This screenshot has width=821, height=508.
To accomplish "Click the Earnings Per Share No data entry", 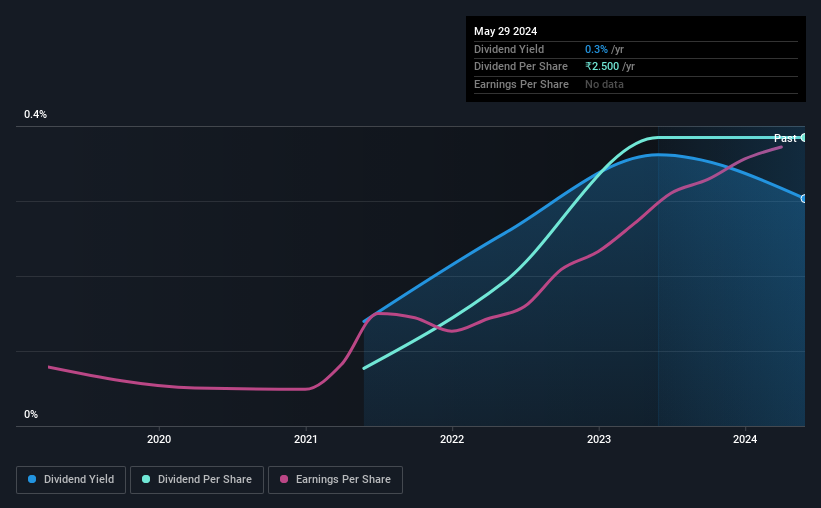I will click(604, 84).
